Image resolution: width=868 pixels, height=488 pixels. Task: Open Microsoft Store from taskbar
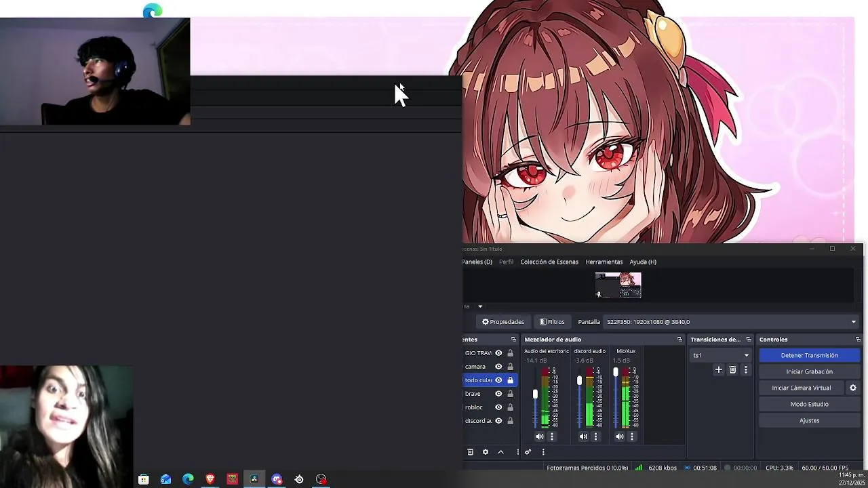[x=143, y=479]
